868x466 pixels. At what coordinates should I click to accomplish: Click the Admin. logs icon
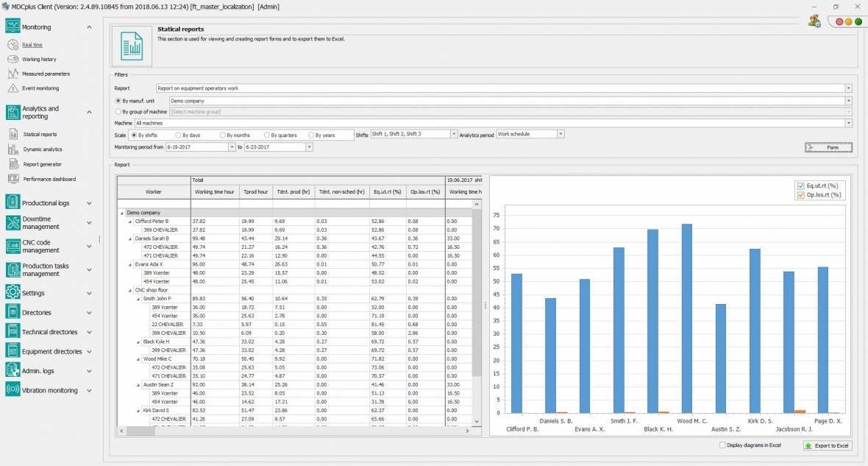tap(13, 371)
